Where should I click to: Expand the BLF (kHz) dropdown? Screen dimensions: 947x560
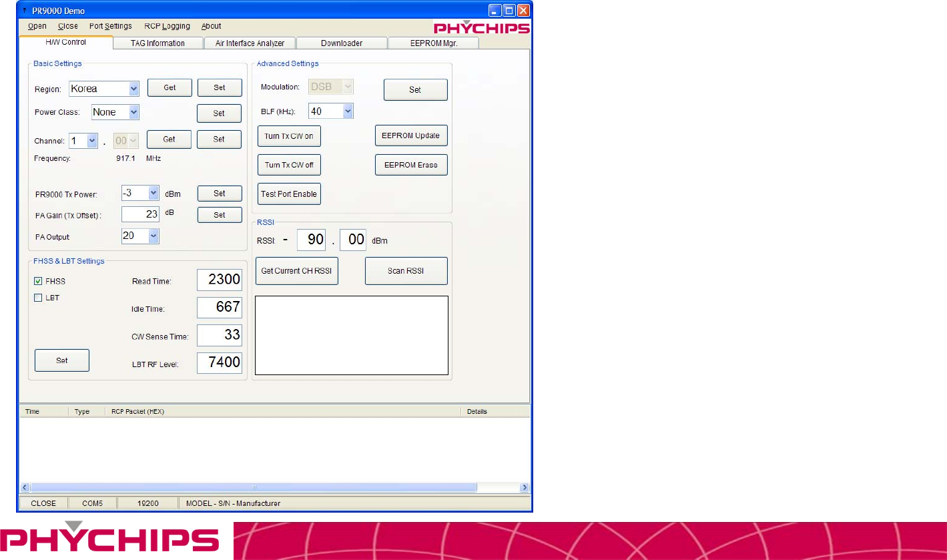pos(348,111)
